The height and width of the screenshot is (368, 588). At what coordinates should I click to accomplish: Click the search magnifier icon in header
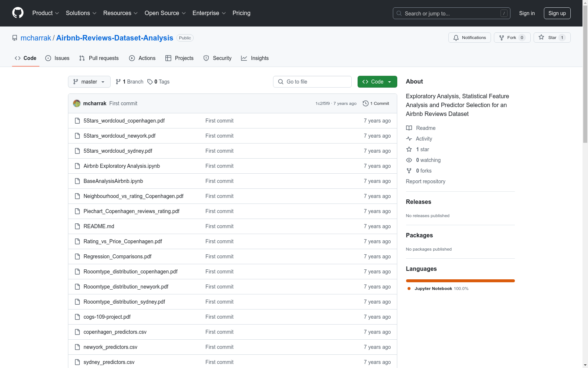[399, 13]
